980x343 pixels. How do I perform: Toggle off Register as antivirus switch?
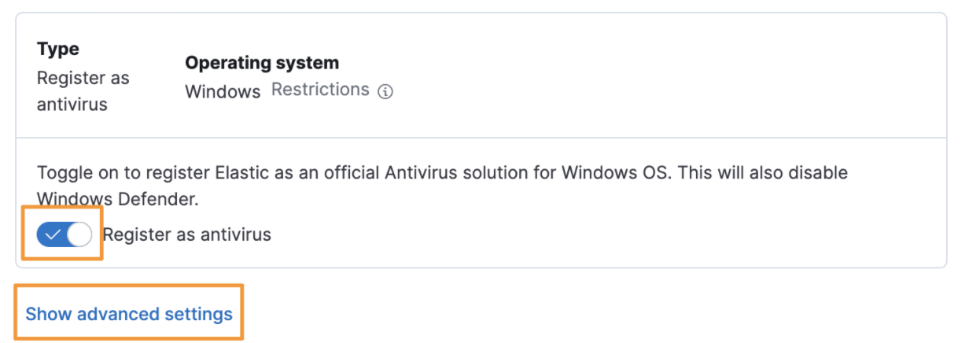(64, 234)
